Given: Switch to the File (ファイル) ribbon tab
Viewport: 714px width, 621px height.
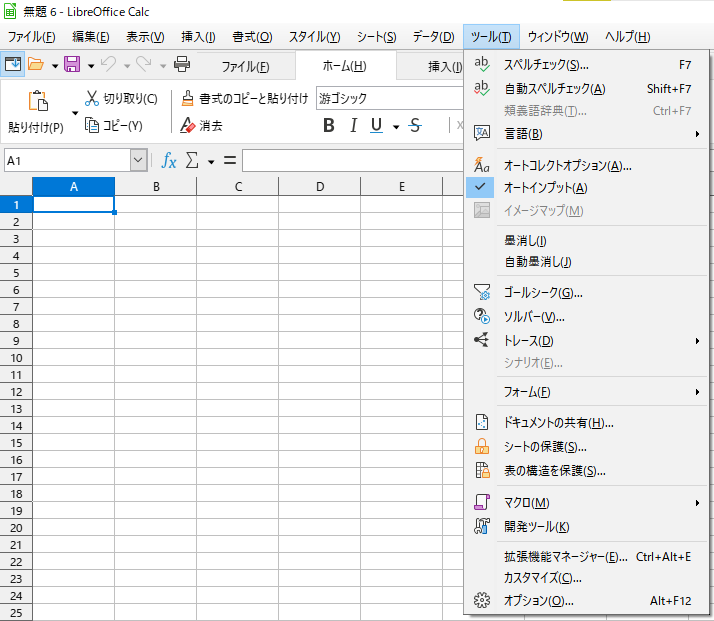Looking at the screenshot, I should [245, 66].
